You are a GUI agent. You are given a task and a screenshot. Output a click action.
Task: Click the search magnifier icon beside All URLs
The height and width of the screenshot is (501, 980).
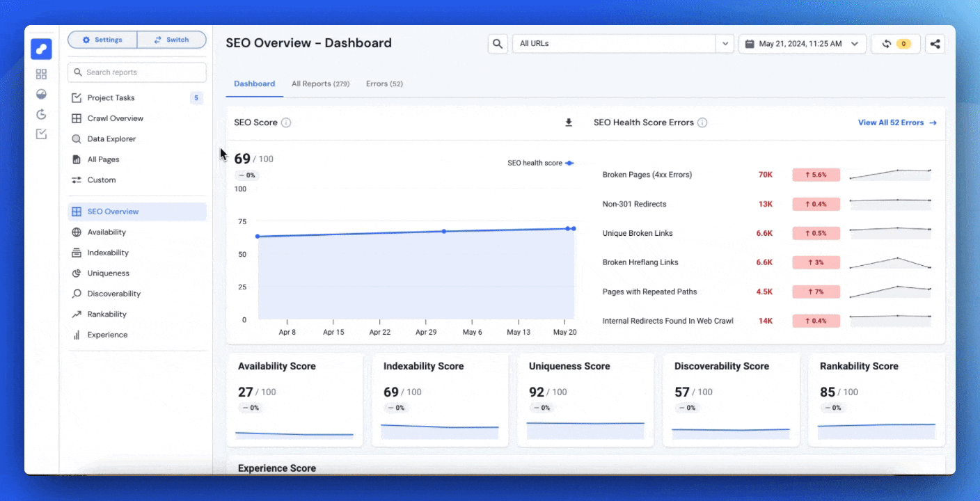[x=497, y=44]
